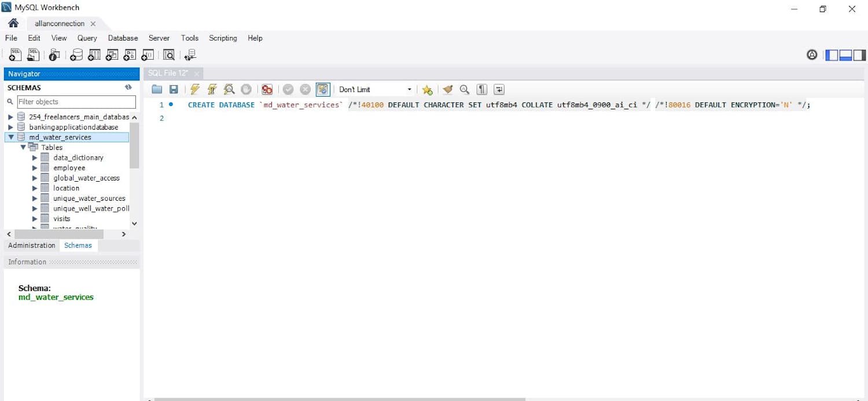Collapse the Tables node

coord(23,147)
